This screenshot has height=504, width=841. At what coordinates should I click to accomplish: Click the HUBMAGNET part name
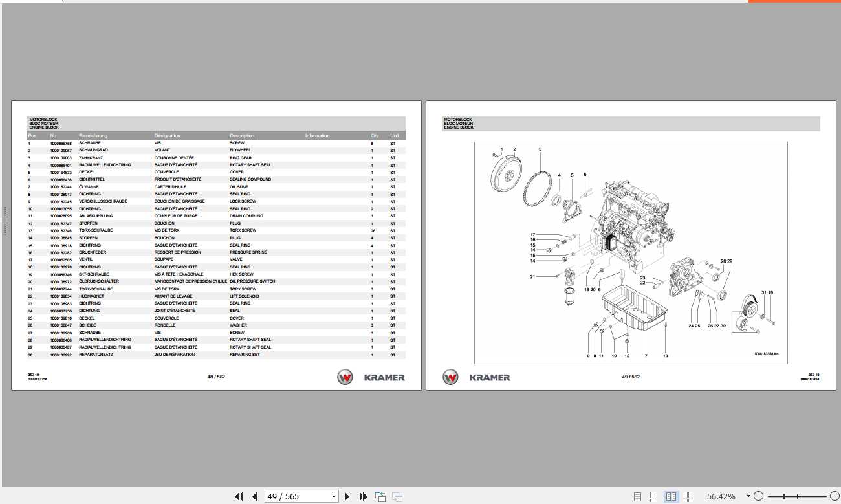[x=92, y=296]
